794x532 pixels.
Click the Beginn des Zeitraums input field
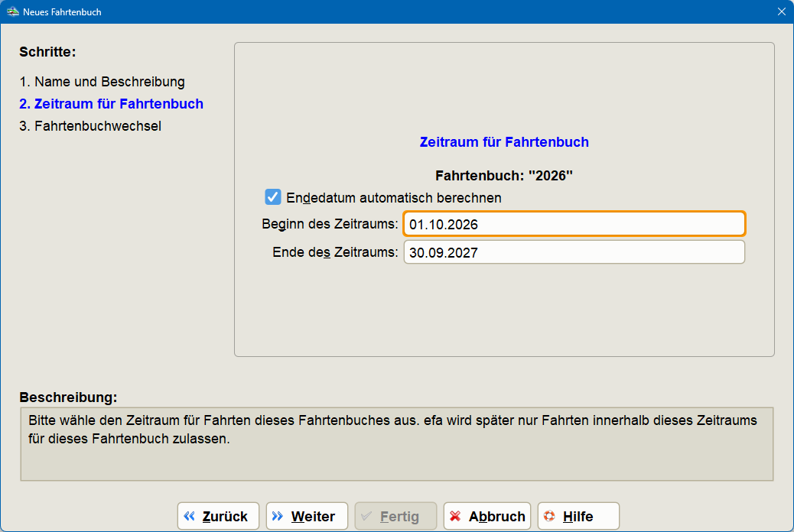pos(574,223)
